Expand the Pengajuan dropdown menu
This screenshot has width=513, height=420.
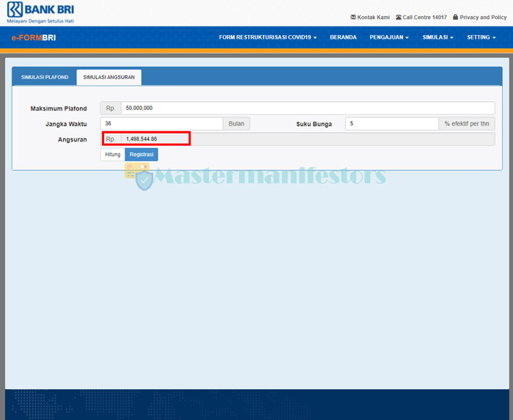point(389,37)
